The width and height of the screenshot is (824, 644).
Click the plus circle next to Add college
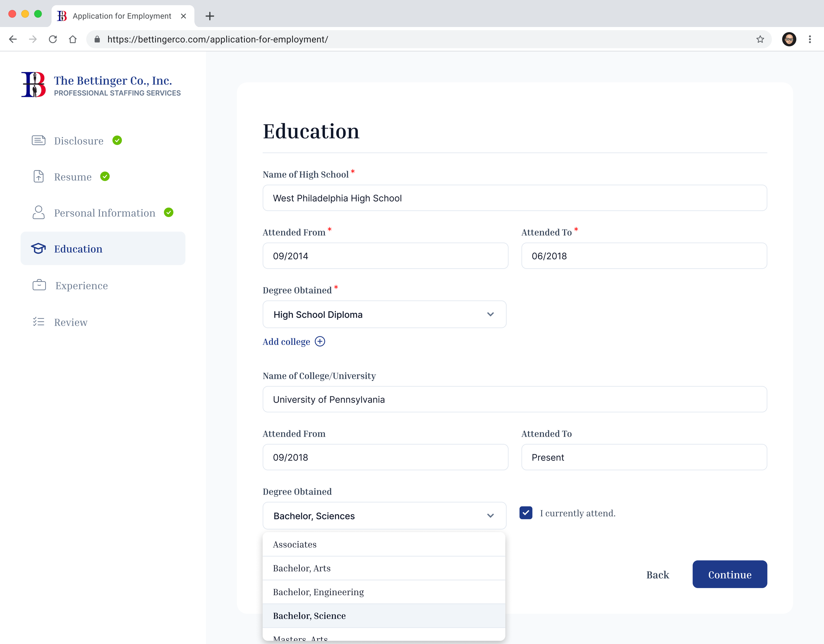[320, 342]
